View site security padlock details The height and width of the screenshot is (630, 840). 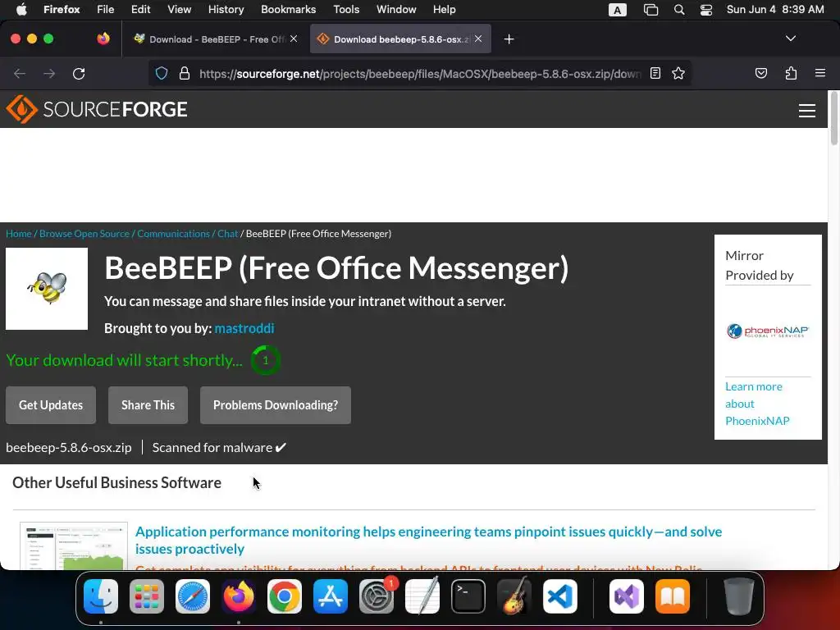185,73
